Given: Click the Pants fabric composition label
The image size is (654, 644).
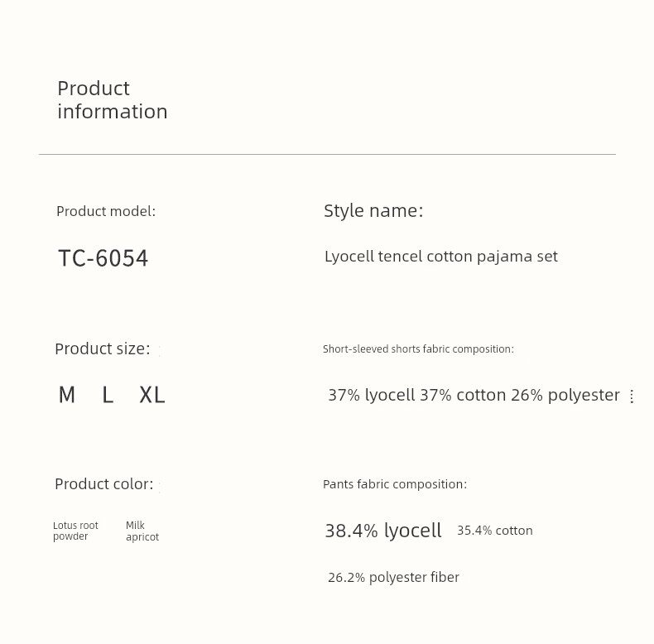Looking at the screenshot, I should (395, 484).
